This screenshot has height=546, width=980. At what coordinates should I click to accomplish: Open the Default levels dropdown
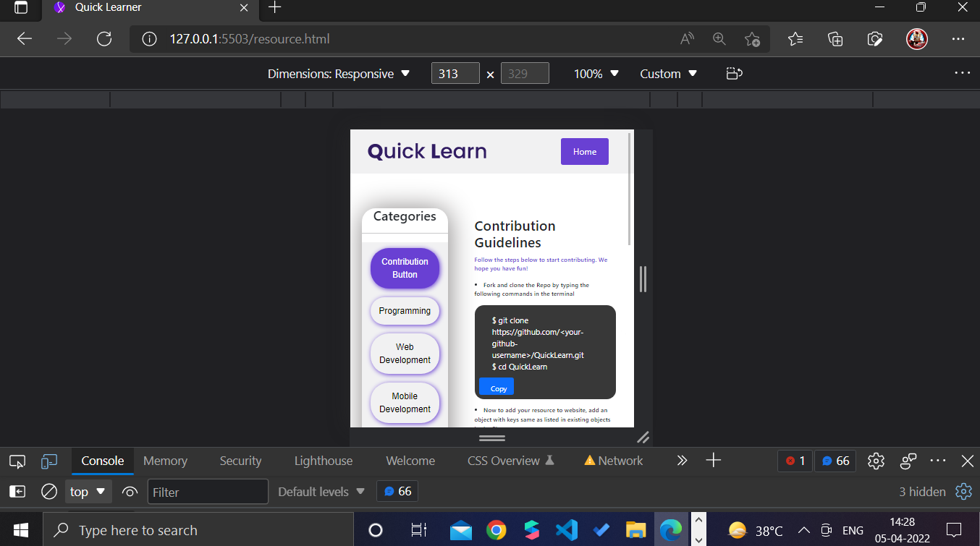321,492
